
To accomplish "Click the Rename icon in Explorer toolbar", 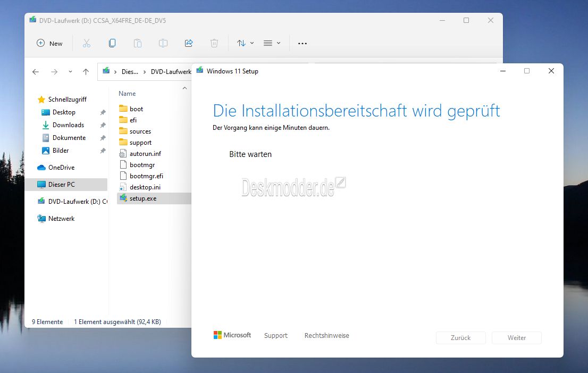I will (163, 43).
